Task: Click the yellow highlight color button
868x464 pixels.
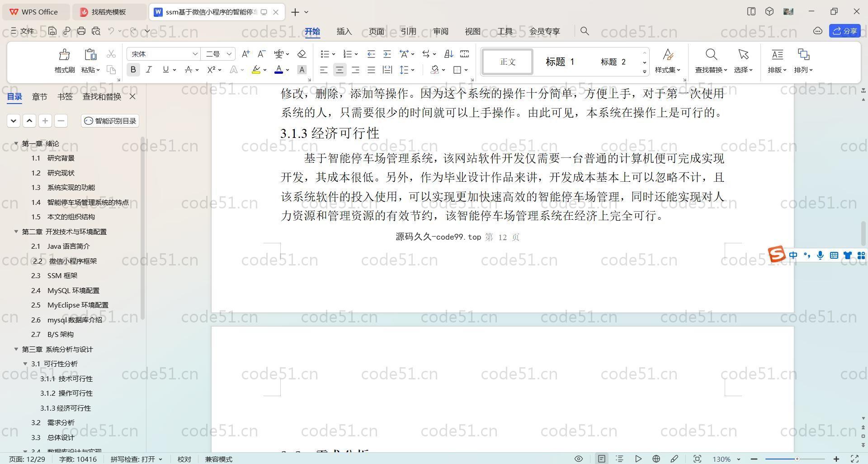Action: point(256,70)
